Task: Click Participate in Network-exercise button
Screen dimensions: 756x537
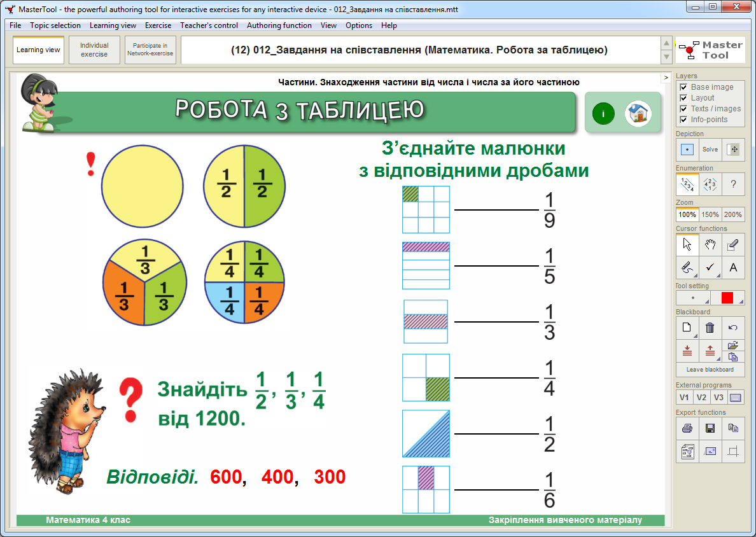Action: 150,50
